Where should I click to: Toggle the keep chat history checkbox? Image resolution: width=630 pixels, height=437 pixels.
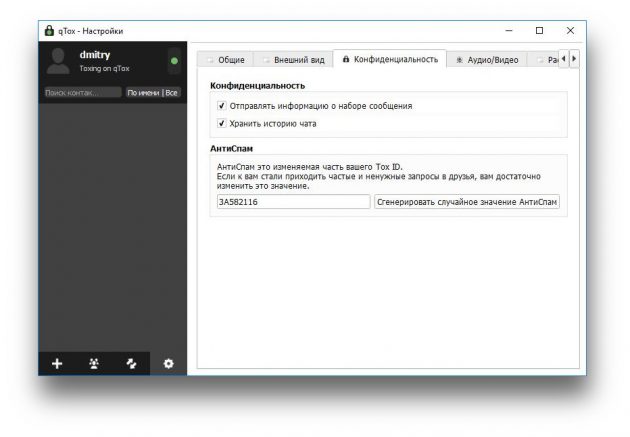(221, 123)
